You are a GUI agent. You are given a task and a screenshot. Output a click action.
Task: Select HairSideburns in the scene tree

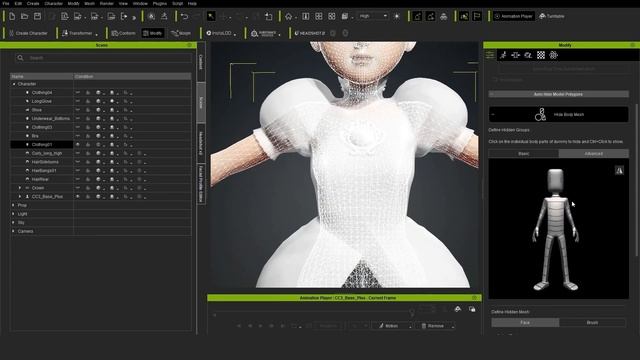[x=45, y=162]
